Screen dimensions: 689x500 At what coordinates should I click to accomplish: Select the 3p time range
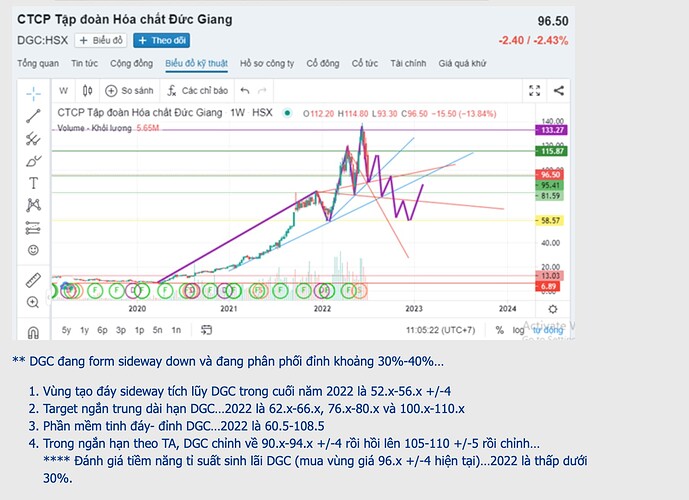(121, 330)
